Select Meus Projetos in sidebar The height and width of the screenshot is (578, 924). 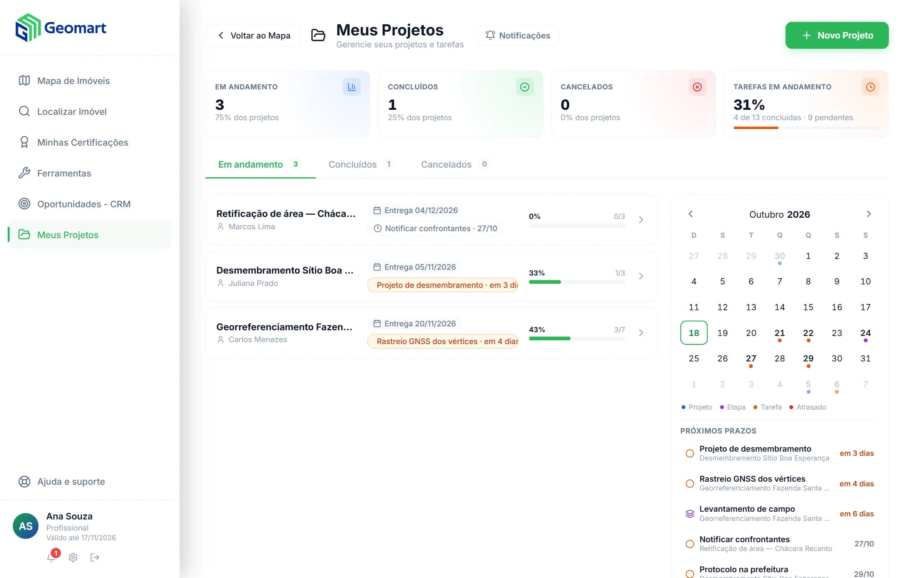(89, 235)
